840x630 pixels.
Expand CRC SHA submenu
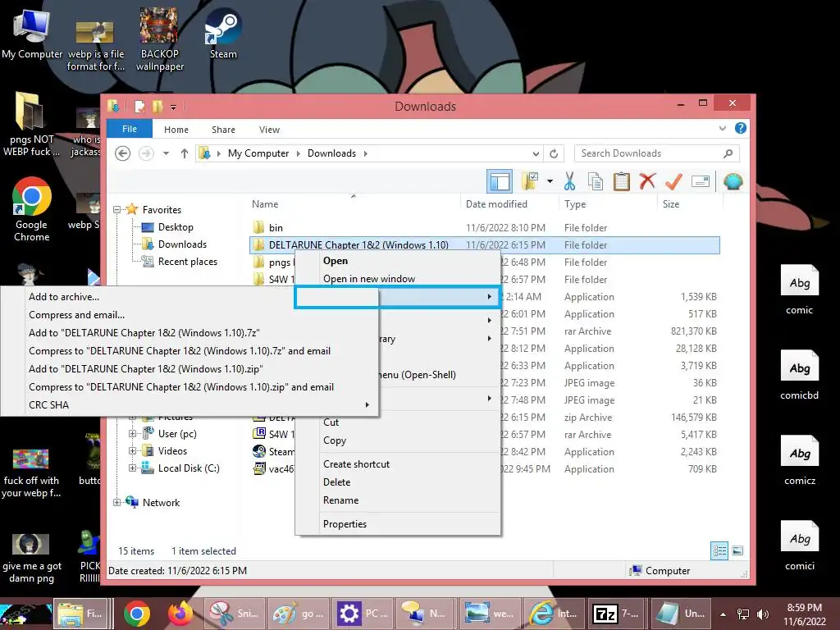(x=189, y=405)
